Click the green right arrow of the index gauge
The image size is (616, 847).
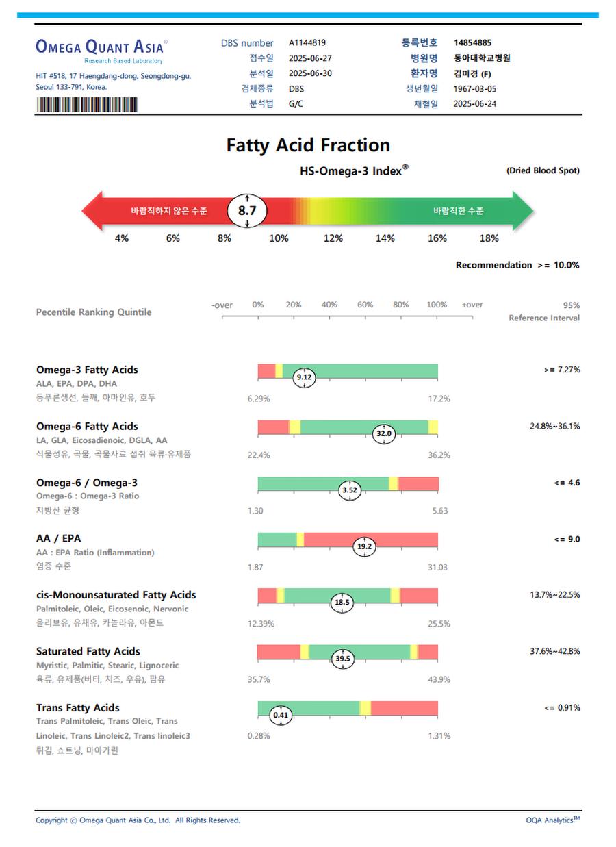[523, 210]
